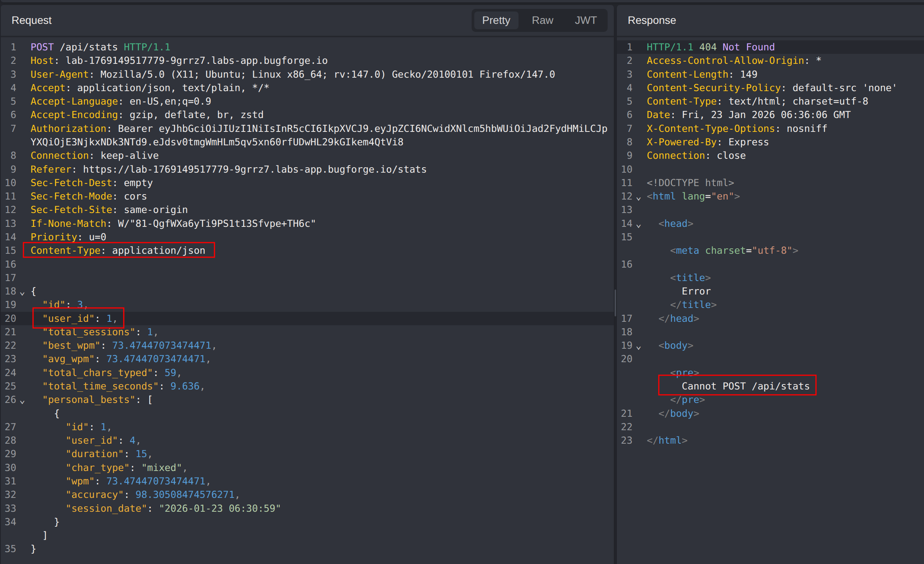This screenshot has width=924, height=564.
Task: Click the Referer URL in the request
Action: [254, 170]
